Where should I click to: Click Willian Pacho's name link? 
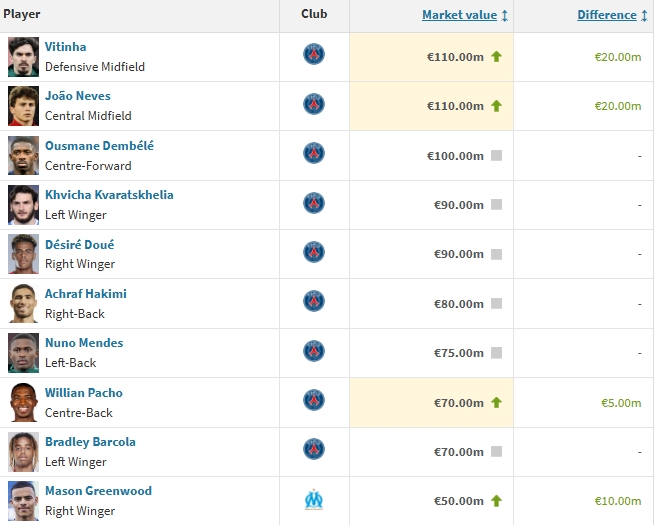84,393
